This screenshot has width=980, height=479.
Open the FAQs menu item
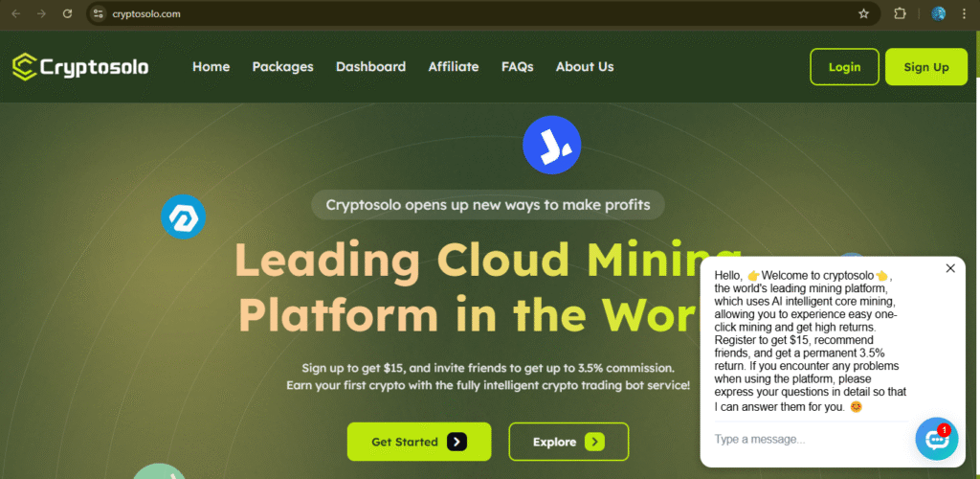(x=518, y=66)
